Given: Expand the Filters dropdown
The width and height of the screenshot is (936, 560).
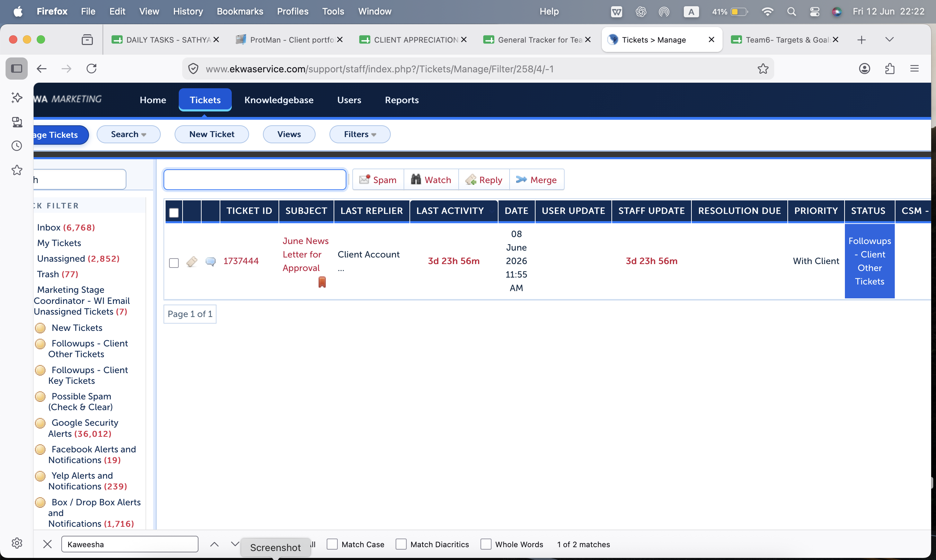Looking at the screenshot, I should pos(360,134).
